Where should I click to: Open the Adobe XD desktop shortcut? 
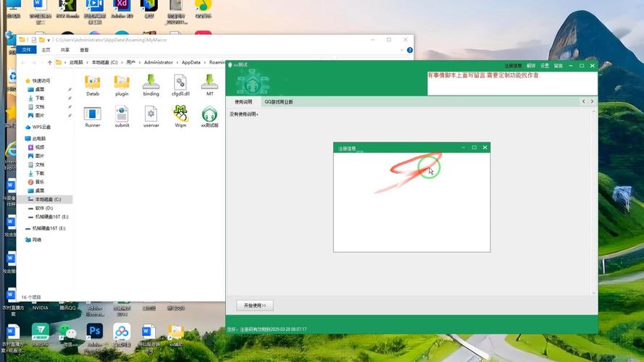(122, 9)
